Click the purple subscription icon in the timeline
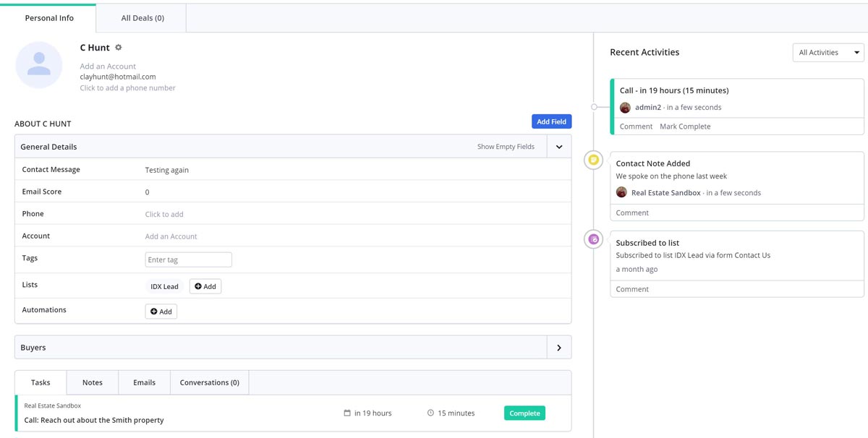 594,239
